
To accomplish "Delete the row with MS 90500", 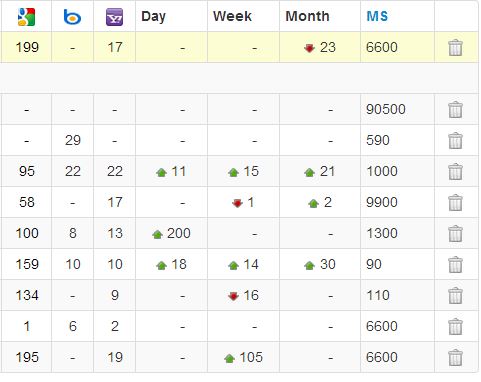I will pos(455,110).
